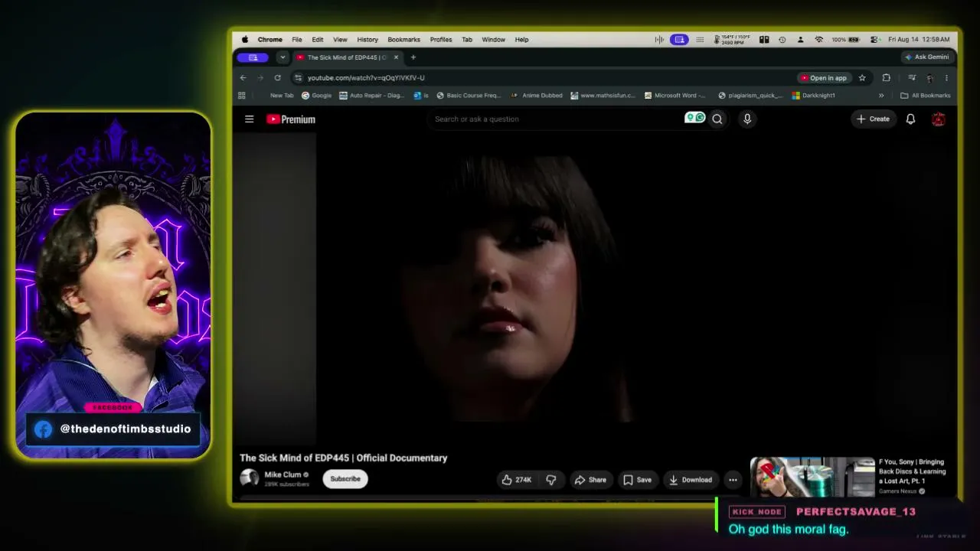Download the video
The height and width of the screenshot is (551, 980).
coord(691,480)
